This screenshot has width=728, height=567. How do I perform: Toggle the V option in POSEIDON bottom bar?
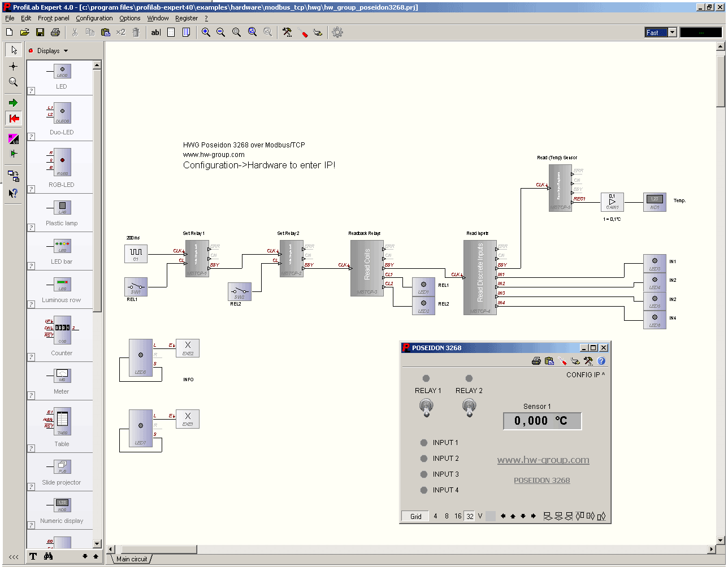coord(480,516)
